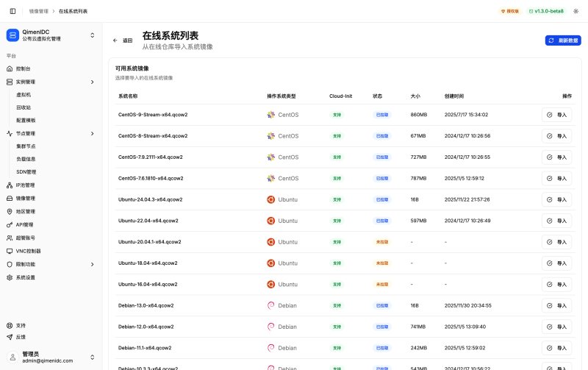Click the Debian logo in Debian-11.1 row
This screenshot has width=588, height=370.
tap(270, 348)
